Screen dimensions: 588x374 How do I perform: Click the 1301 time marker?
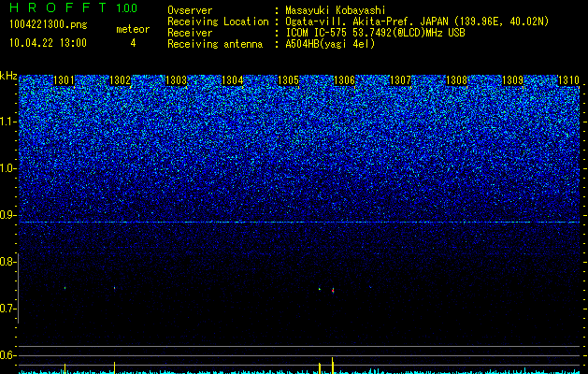(x=64, y=80)
